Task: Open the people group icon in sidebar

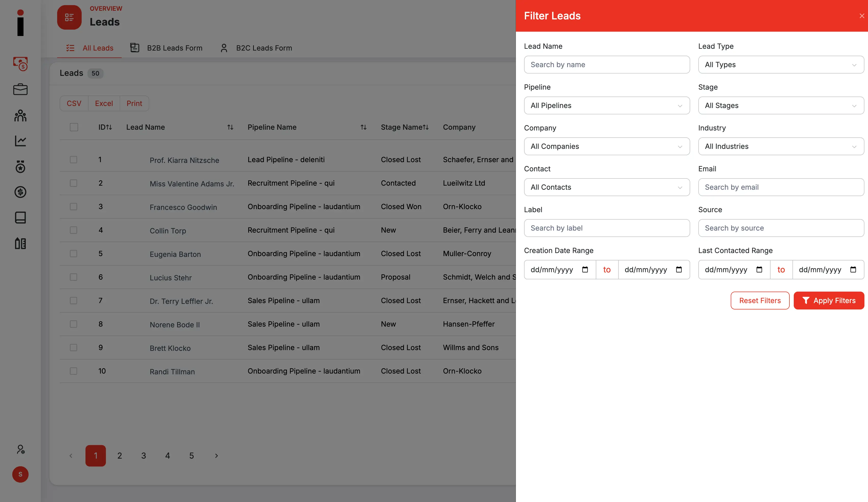Action: 20,115
